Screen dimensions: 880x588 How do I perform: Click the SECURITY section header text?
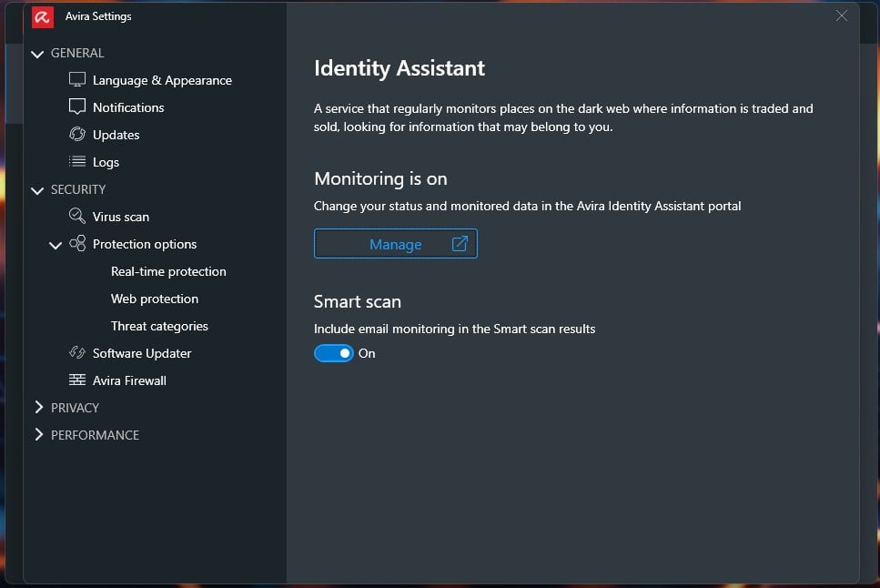coord(78,189)
